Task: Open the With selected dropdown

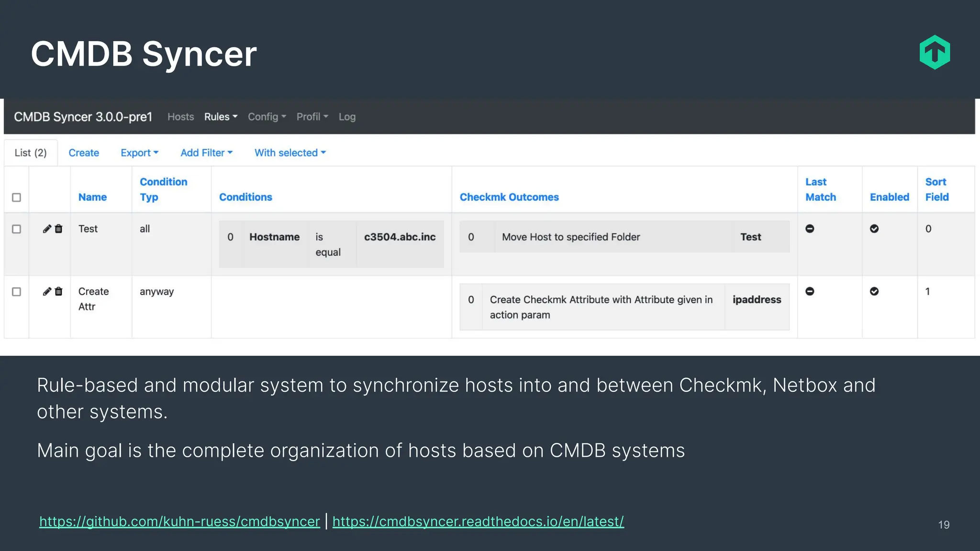Action: 290,153
